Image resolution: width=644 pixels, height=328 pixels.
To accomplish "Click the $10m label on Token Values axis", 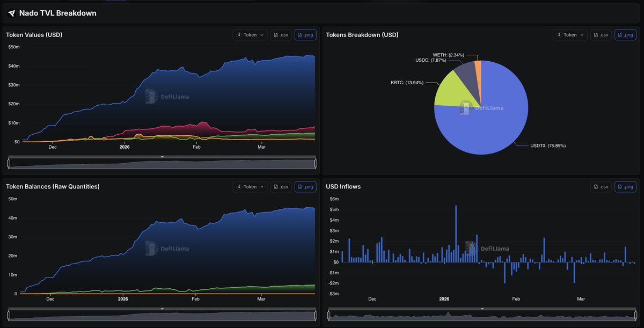I will click(x=13, y=123).
